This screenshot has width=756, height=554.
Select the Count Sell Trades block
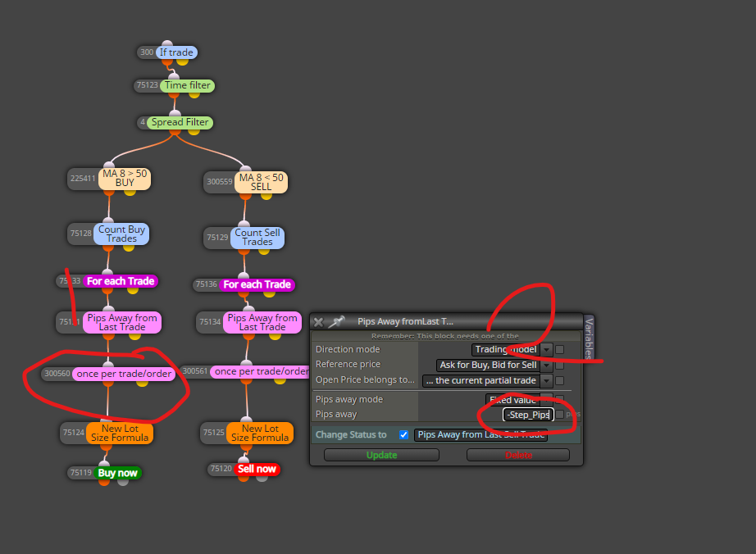coord(257,237)
